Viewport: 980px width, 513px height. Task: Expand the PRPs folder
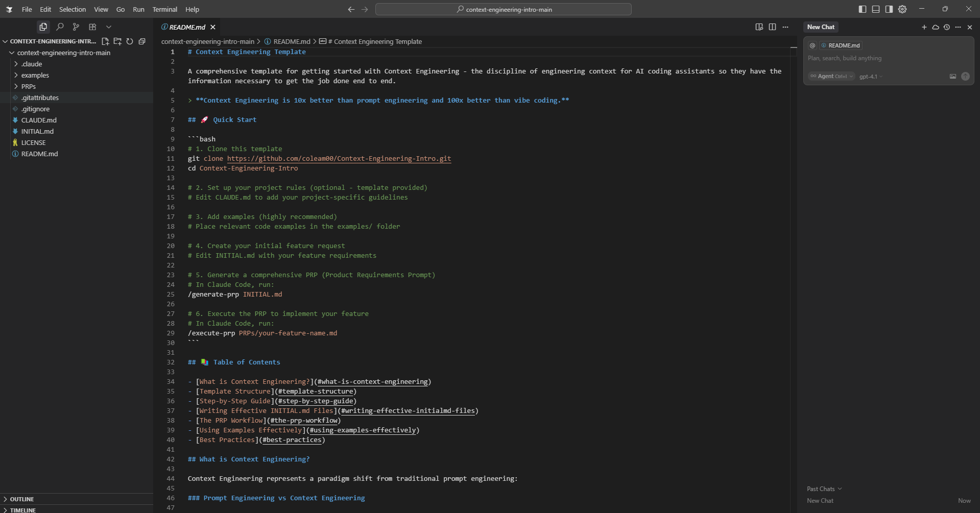[x=77, y=86]
